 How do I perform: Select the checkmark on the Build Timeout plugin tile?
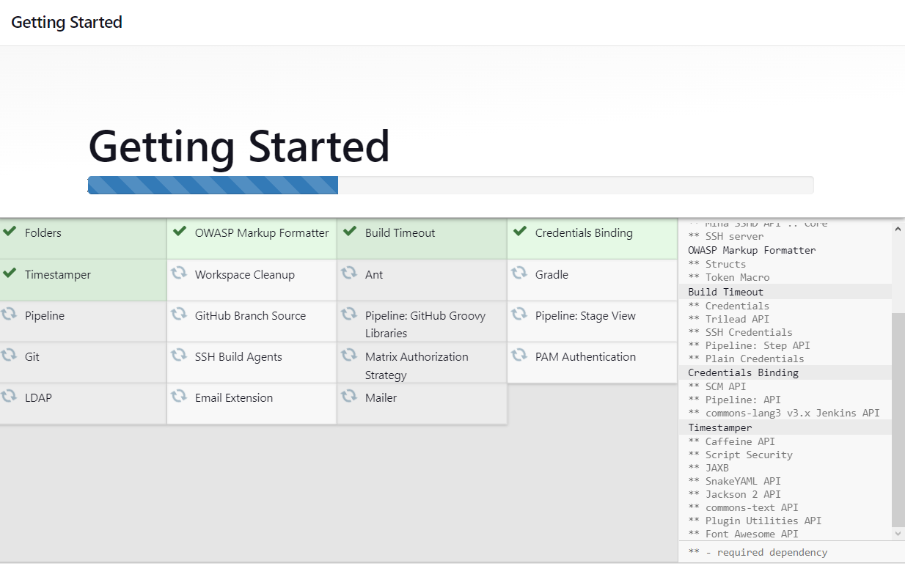click(350, 232)
